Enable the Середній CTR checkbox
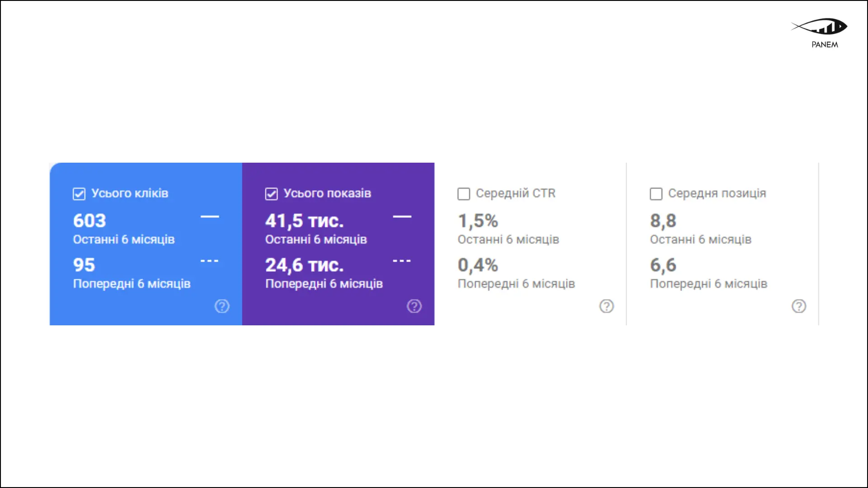Image resolution: width=868 pixels, height=488 pixels. point(464,194)
